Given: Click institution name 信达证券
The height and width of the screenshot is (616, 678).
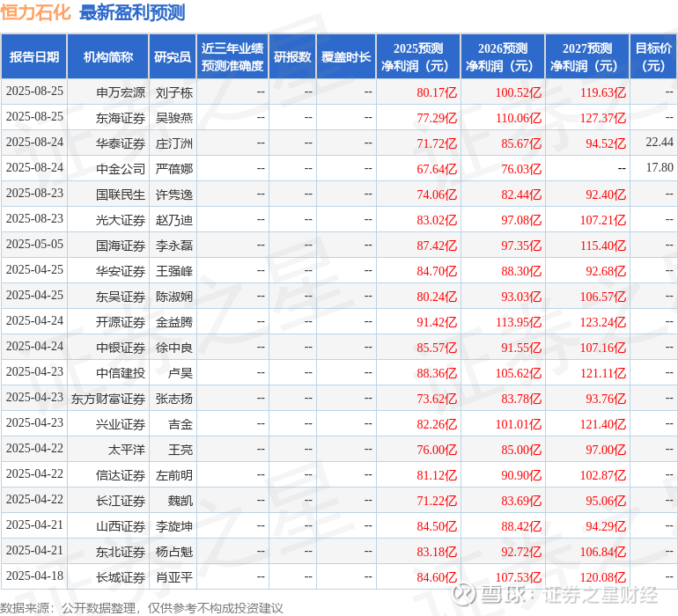Looking at the screenshot, I should pos(121,475).
